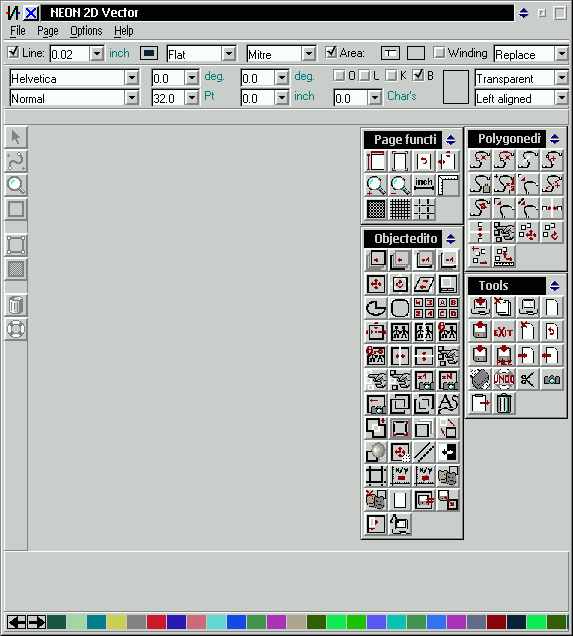Click the padlock curve icon in Polygoneditor
The image size is (573, 636).
click(x=480, y=184)
